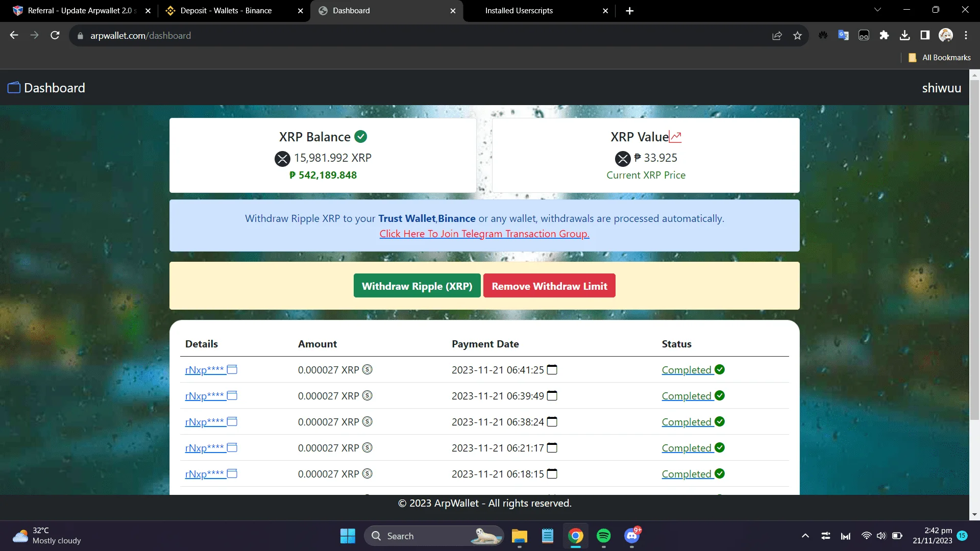Copy address icon for 06:38:24 transaction
Screen dimensions: 980x551
(x=232, y=421)
